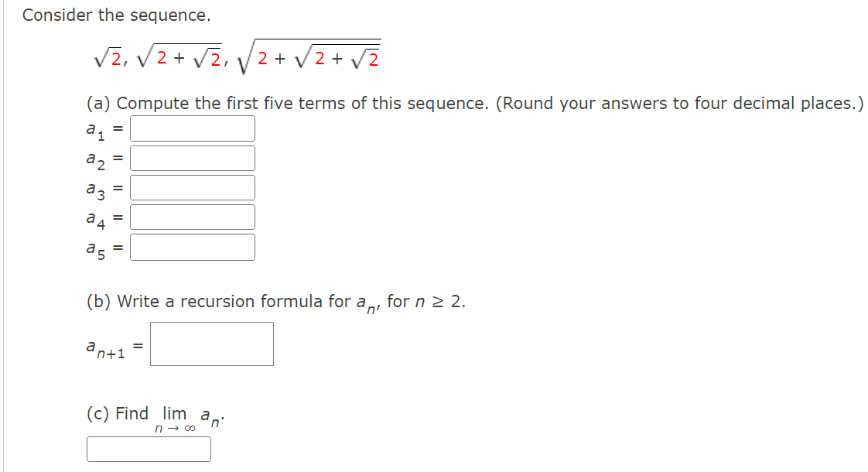Click the a1 answer input field

(x=193, y=128)
